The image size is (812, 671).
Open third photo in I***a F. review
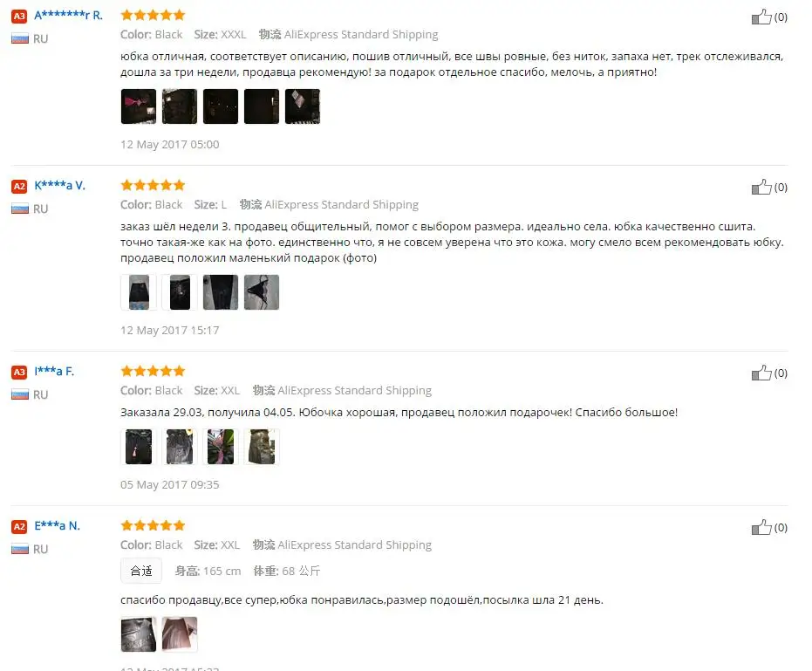[x=221, y=447]
